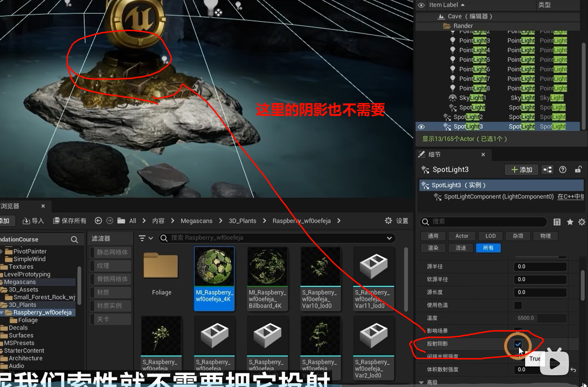This screenshot has height=387, width=588.
Task: Go back in content browser history
Action: (x=98, y=221)
